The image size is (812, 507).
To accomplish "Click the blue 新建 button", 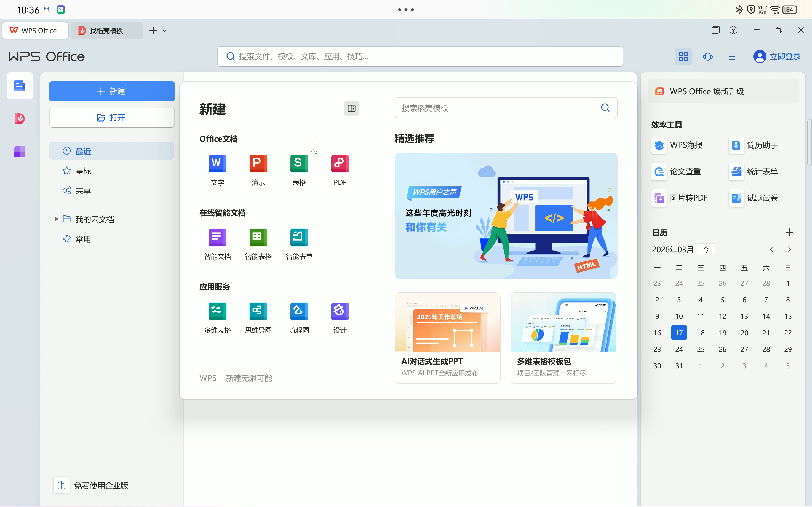I will click(x=112, y=91).
